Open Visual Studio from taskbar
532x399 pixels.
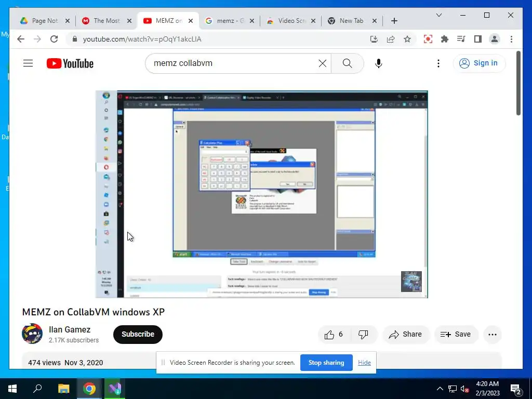coord(115,389)
